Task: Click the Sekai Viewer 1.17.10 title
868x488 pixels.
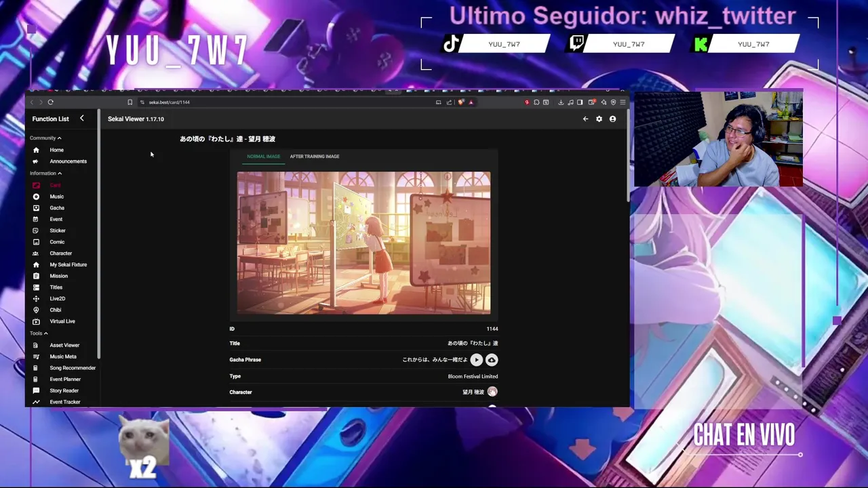Action: [x=136, y=119]
